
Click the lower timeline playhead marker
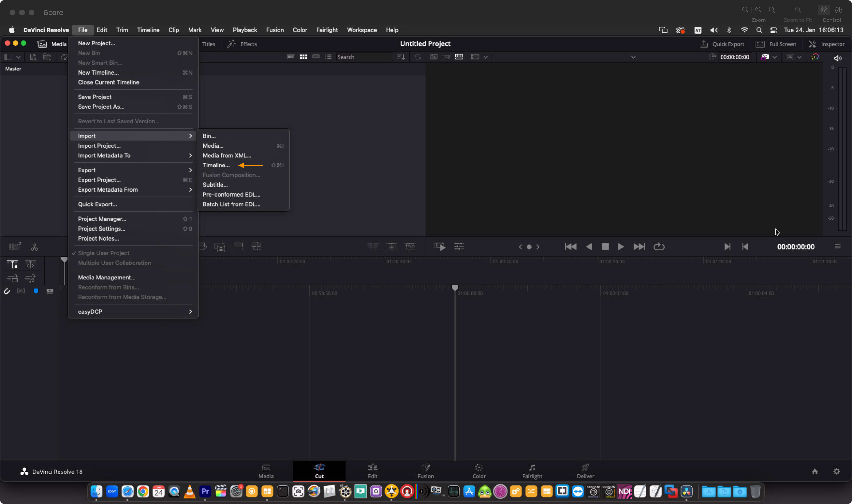coord(454,288)
